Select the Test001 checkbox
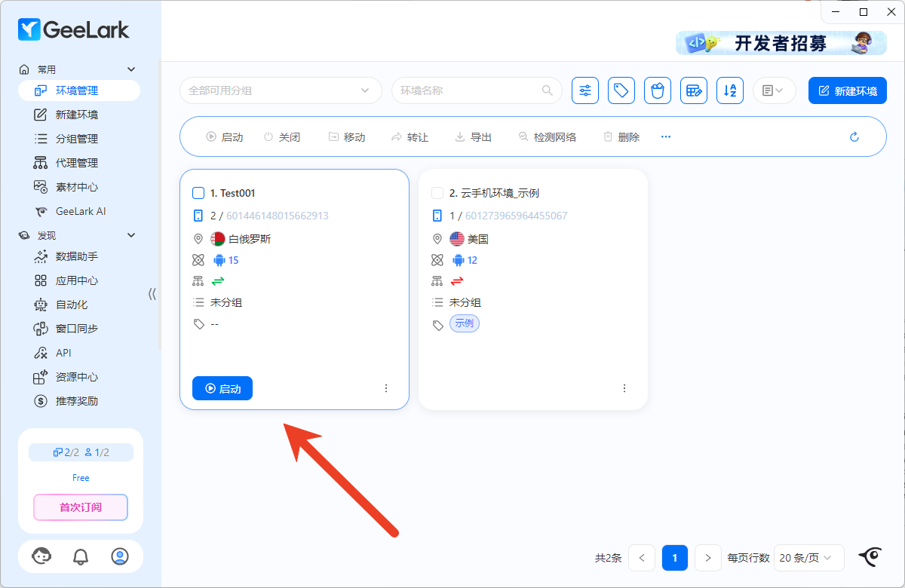The width and height of the screenshot is (905, 588). [x=198, y=193]
